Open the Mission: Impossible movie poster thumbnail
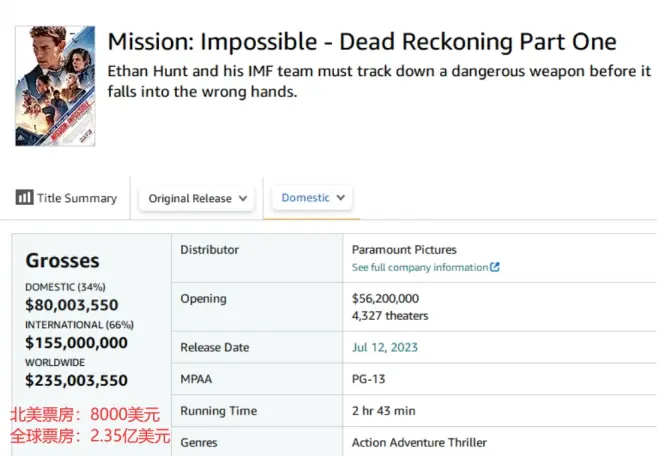This screenshot has height=456, width=660. (55, 86)
